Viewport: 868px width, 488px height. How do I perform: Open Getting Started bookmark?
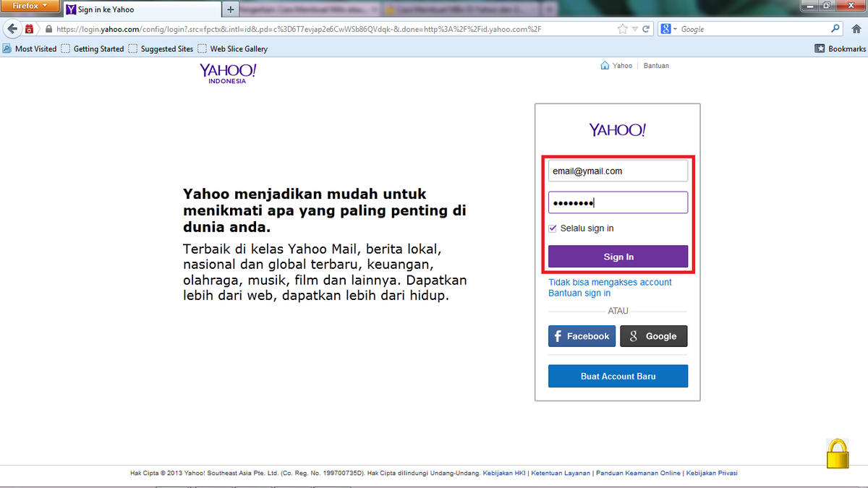pos(93,48)
